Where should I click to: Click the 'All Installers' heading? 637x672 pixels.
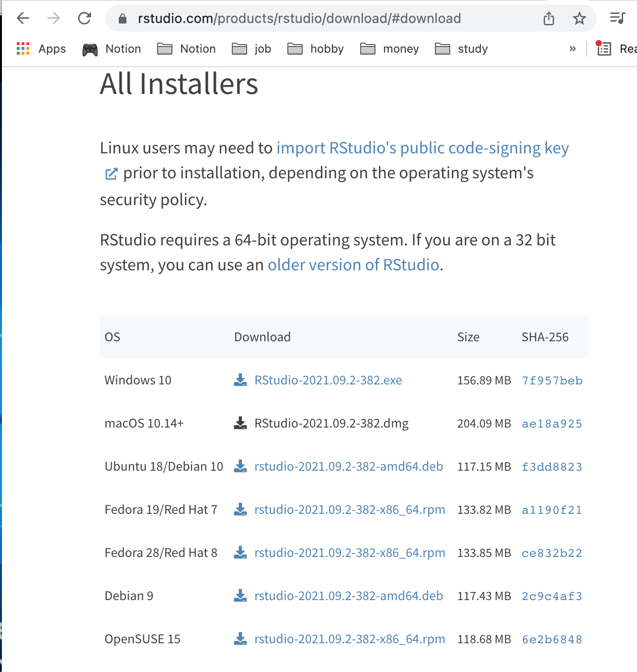pyautogui.click(x=179, y=84)
